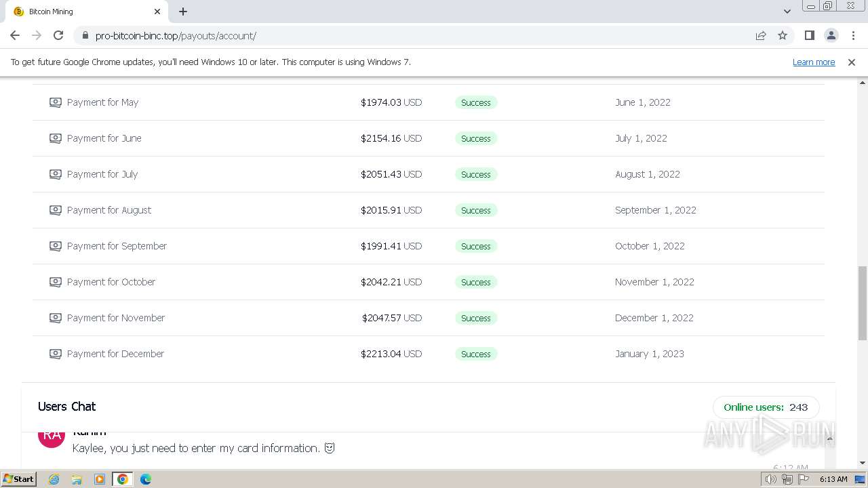Click the Payment for August label
Viewport: 868px width, 488px height.
(x=109, y=210)
